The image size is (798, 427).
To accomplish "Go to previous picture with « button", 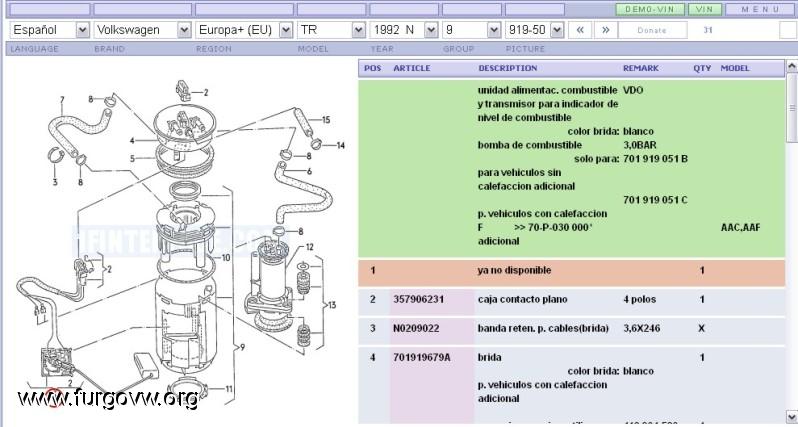I will [x=580, y=30].
